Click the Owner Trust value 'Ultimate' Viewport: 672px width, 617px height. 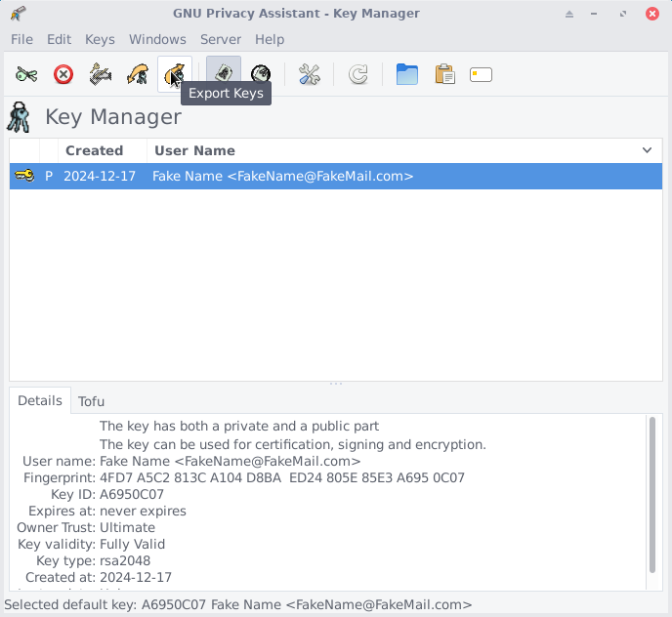click(x=127, y=527)
